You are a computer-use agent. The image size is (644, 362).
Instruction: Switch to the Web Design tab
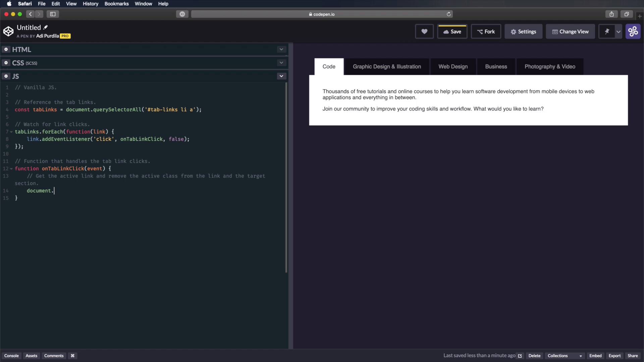[453, 66]
